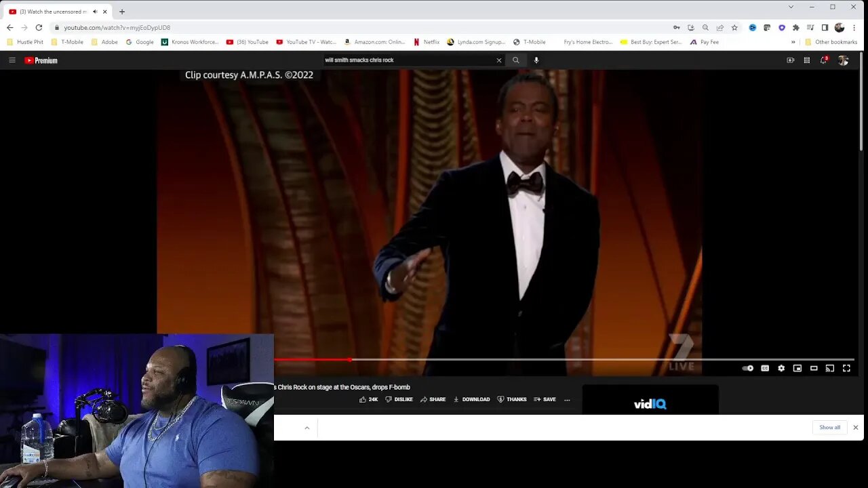This screenshot has width=868, height=488.
Task: Close the downloads bar
Action: pos(856,428)
